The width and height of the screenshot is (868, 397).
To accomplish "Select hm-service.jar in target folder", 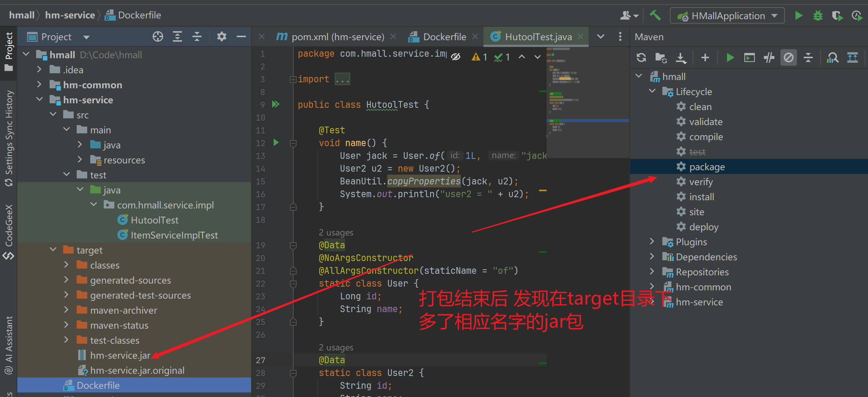I will pyautogui.click(x=120, y=355).
